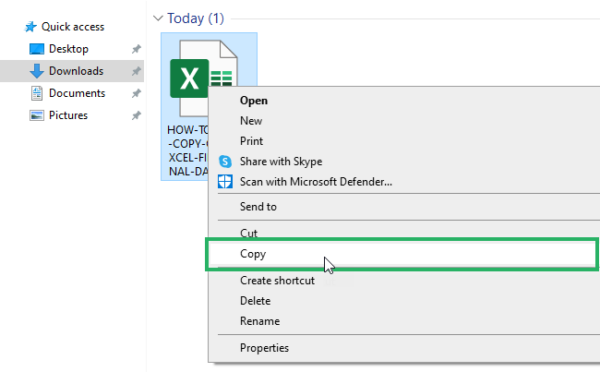This screenshot has height=372, width=600.
Task: Collapse the Today (1) group chevron
Action: pyautogui.click(x=158, y=18)
